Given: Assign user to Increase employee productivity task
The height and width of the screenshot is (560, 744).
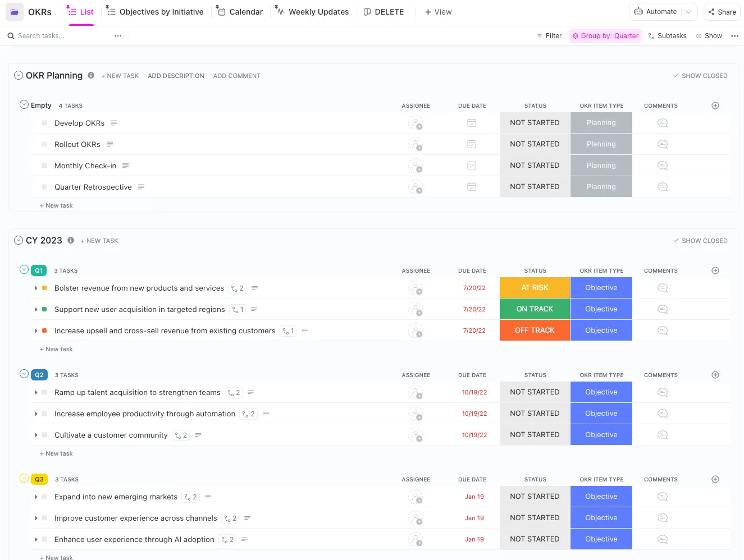Looking at the screenshot, I should click(x=416, y=414).
